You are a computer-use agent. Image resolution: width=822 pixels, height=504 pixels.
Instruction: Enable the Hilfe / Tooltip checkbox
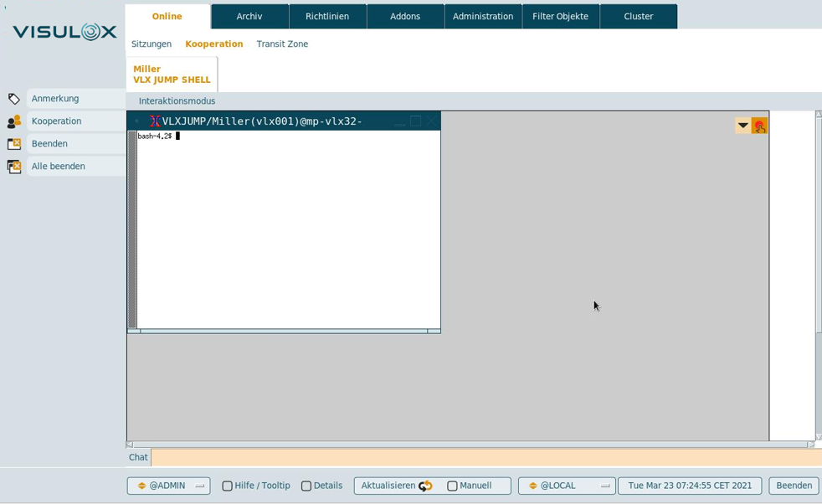click(x=227, y=486)
